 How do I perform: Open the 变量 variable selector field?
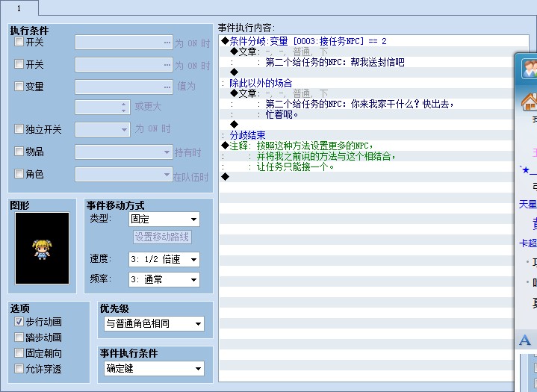pyautogui.click(x=124, y=87)
